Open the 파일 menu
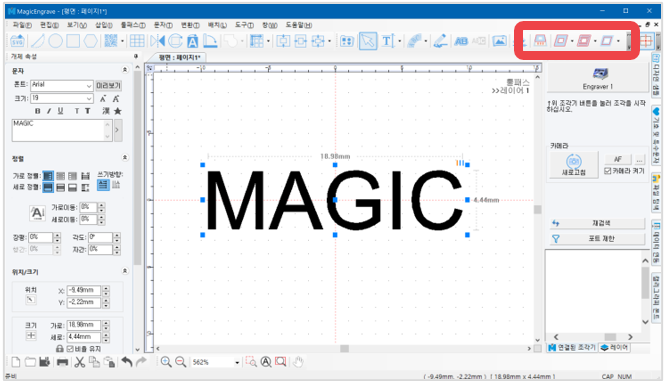 [23, 25]
